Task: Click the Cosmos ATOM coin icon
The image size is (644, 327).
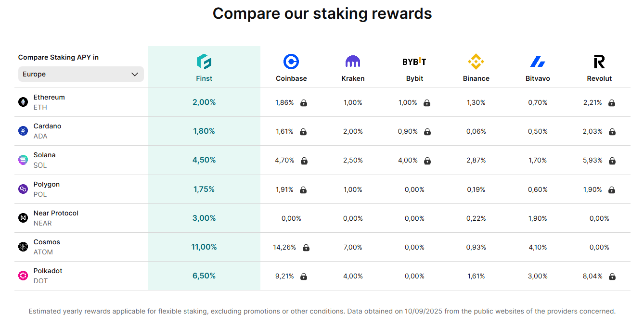Action: [23, 247]
